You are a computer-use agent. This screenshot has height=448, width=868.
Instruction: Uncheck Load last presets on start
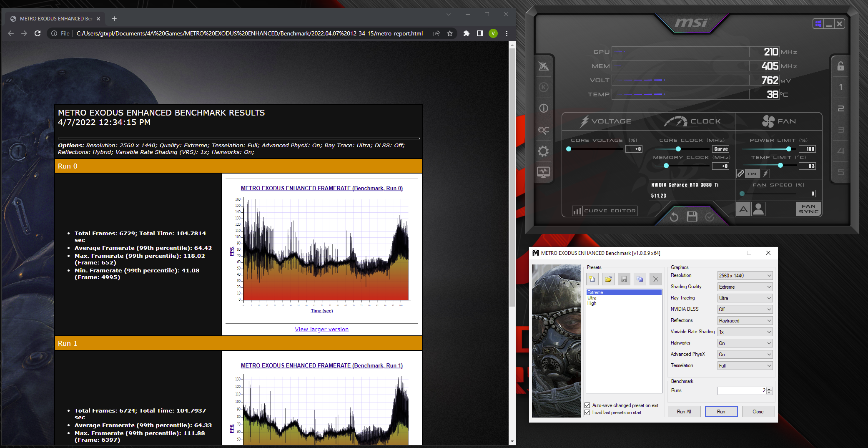(x=587, y=413)
